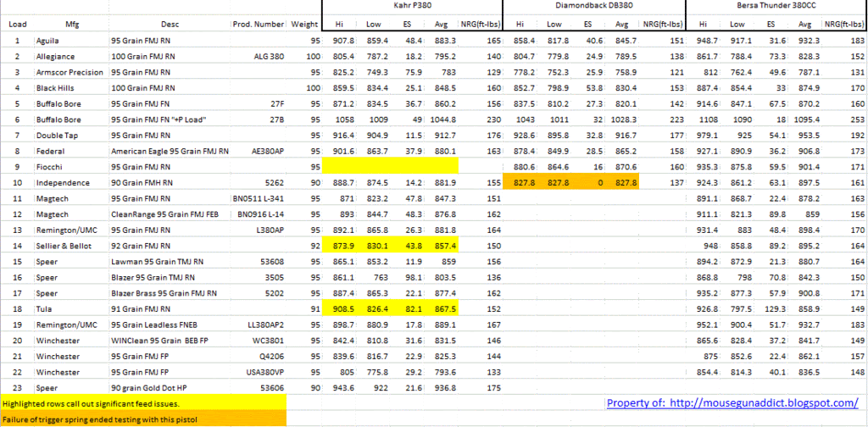Select product number 3505
This screenshot has width=868, height=427.
click(x=275, y=277)
